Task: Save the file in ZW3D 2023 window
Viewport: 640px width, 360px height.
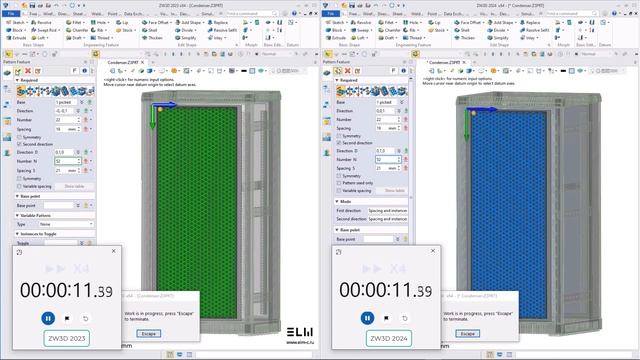Action: pos(32,5)
